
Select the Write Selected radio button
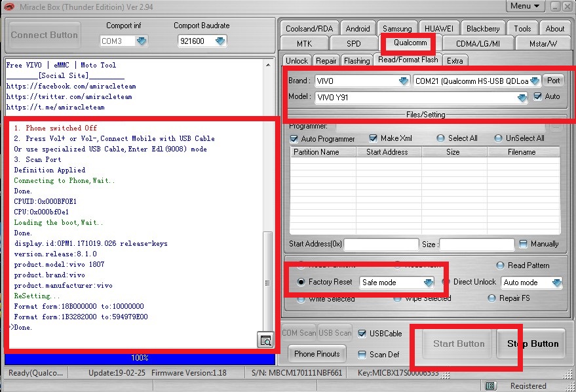(x=301, y=300)
